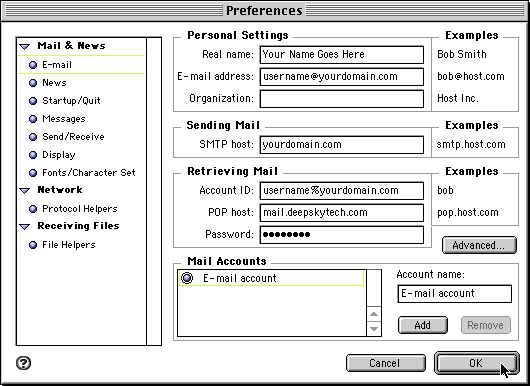Viewport: 530px width, 386px height.
Task: Add a new mail account
Action: [x=423, y=325]
